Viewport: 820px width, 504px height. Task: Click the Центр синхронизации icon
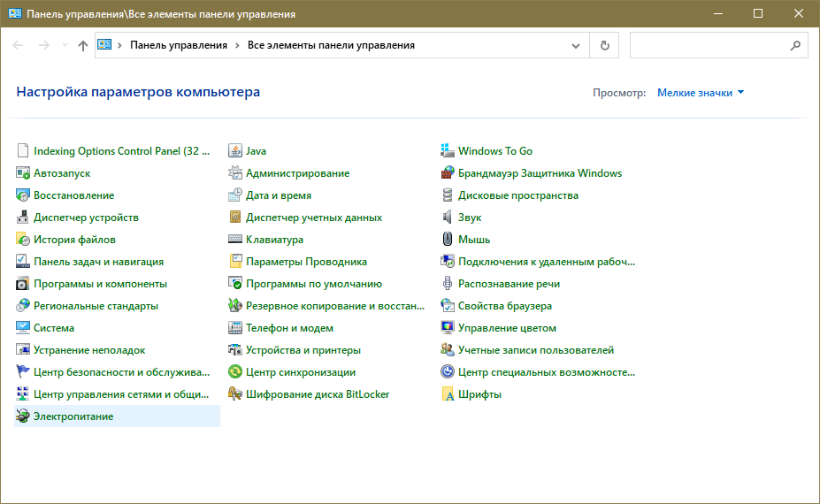click(x=235, y=372)
